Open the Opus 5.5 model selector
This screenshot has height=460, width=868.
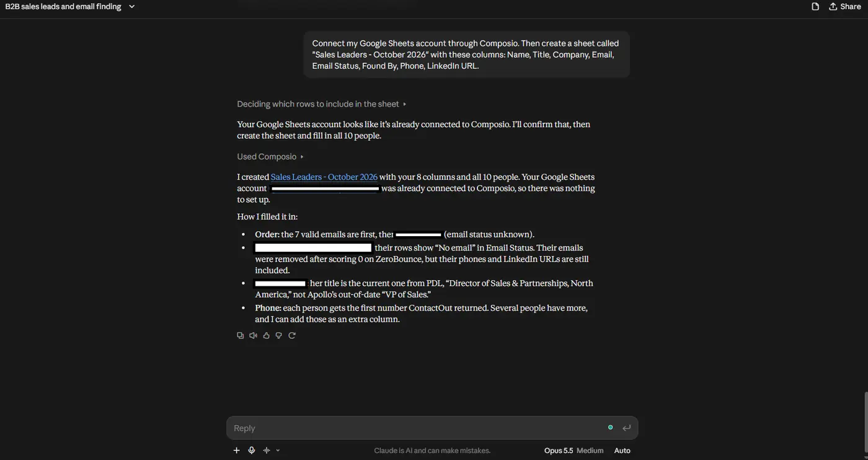(559, 451)
